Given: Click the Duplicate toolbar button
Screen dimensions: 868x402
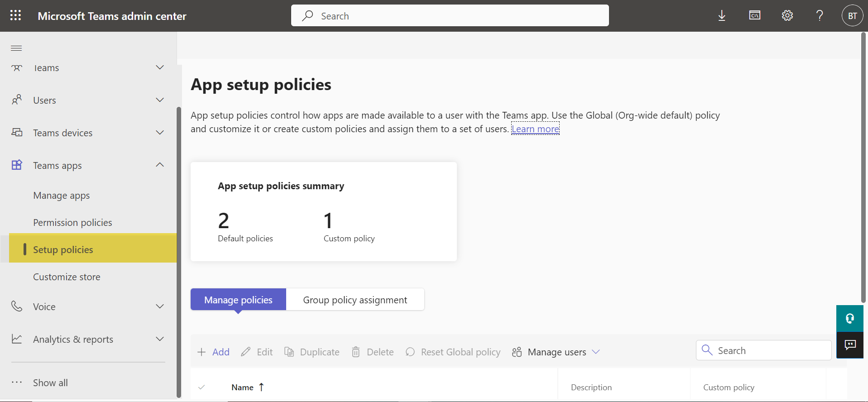Looking at the screenshot, I should tap(312, 352).
